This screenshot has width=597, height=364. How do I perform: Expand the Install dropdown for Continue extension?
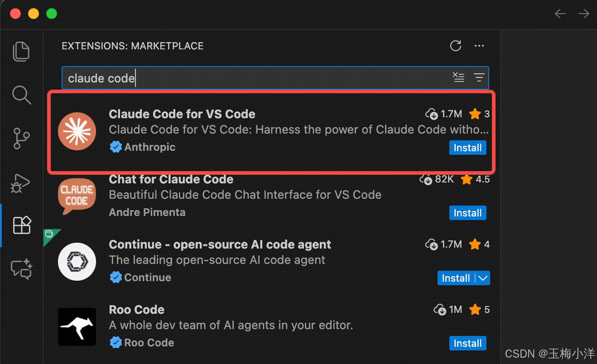[x=483, y=278]
